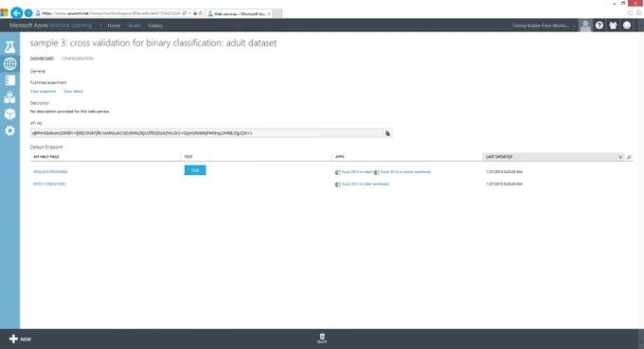Open the Trained Models cube icon in sidebar
Viewport: 644px width, 349px height.
(9, 114)
